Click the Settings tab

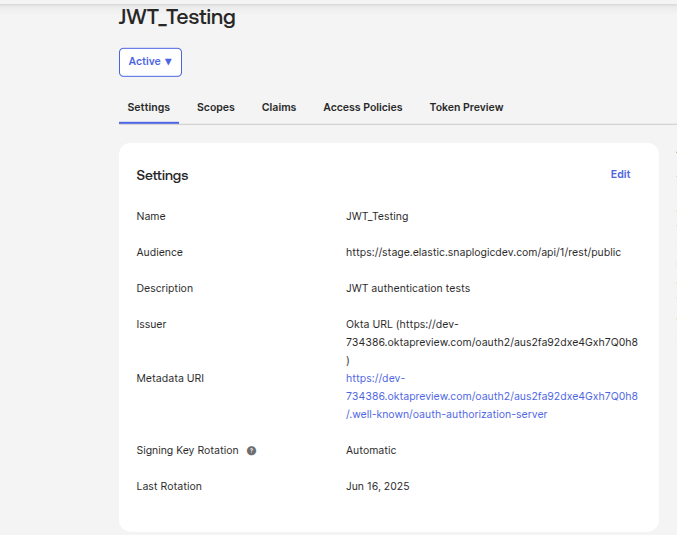148,107
